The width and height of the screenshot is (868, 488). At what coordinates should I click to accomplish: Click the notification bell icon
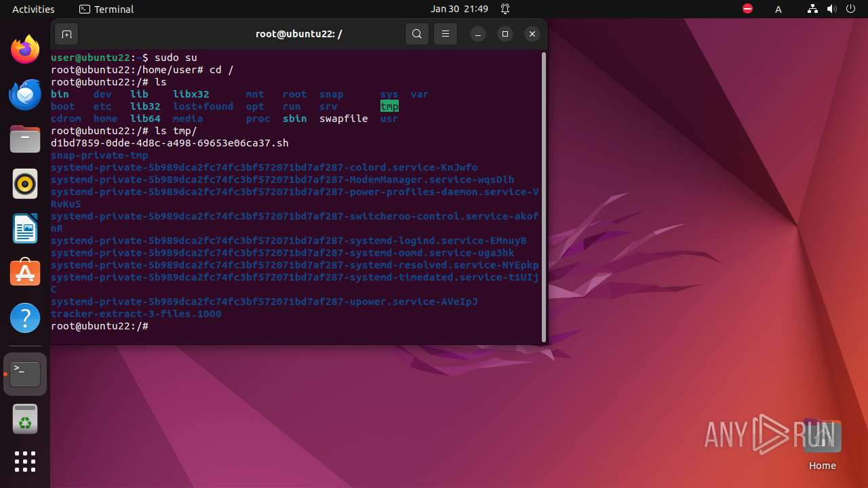click(505, 9)
